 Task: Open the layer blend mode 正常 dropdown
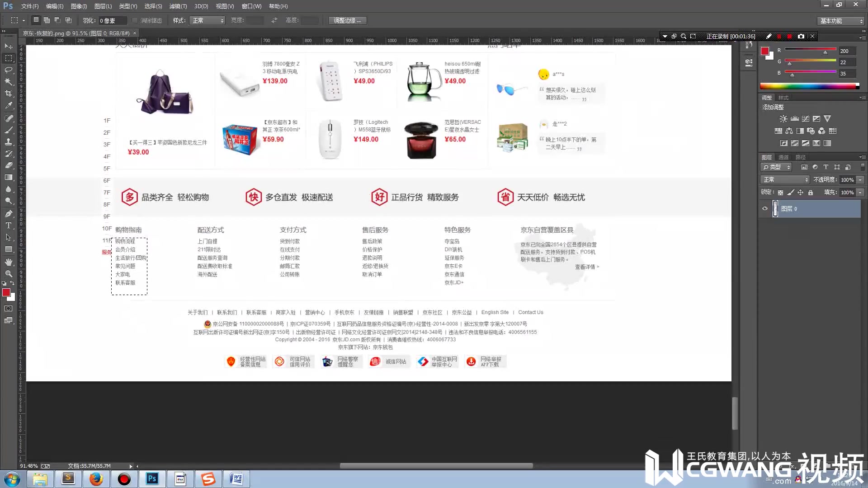click(x=785, y=180)
